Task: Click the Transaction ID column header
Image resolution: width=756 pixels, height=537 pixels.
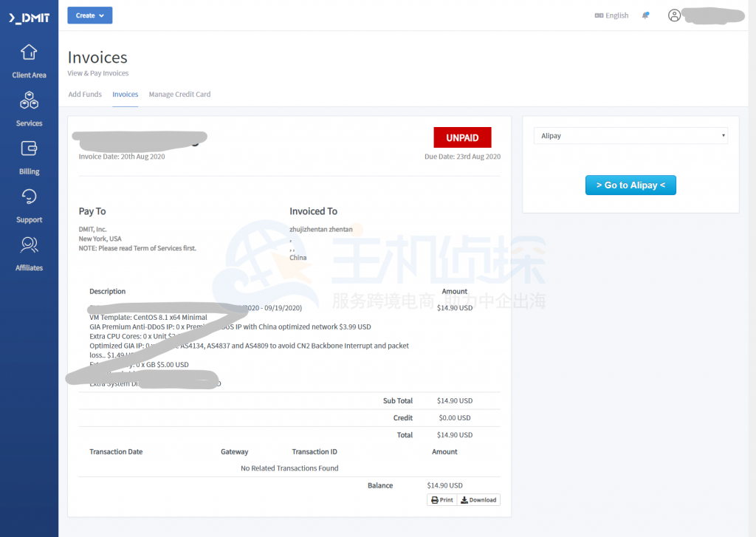Action: pyautogui.click(x=315, y=451)
